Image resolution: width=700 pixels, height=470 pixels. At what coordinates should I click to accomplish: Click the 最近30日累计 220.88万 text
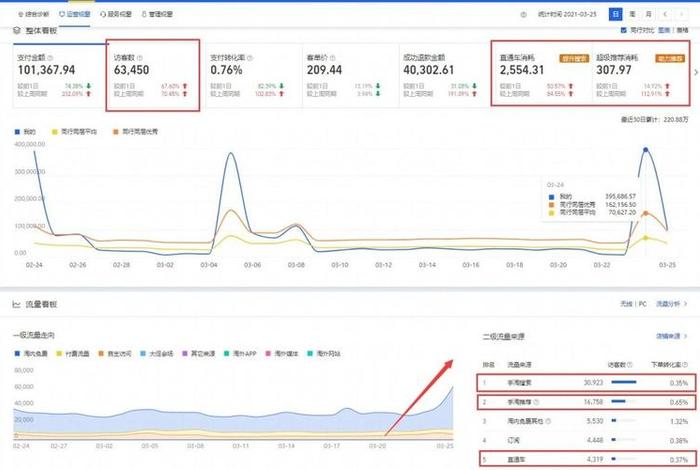[654, 120]
